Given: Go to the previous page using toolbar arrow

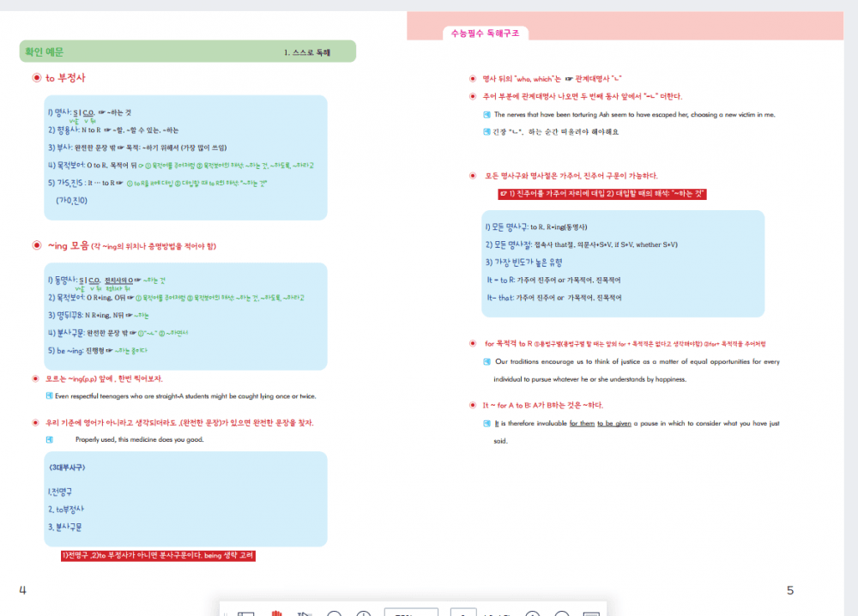Looking at the screenshot, I should point(532,613).
